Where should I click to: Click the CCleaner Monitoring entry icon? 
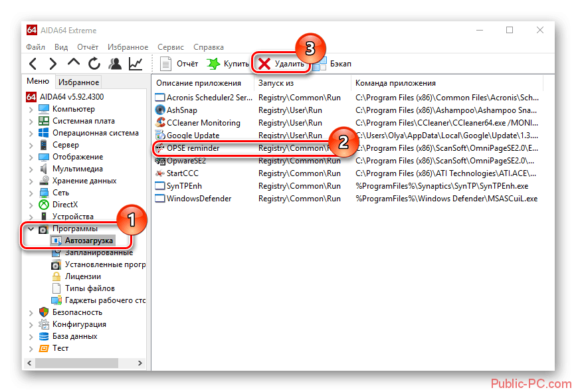160,123
